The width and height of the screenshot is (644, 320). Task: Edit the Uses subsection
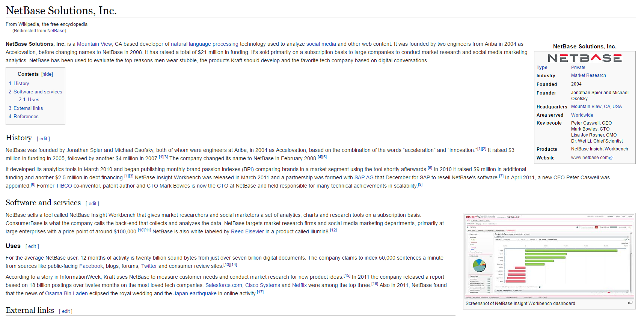pos(32,246)
